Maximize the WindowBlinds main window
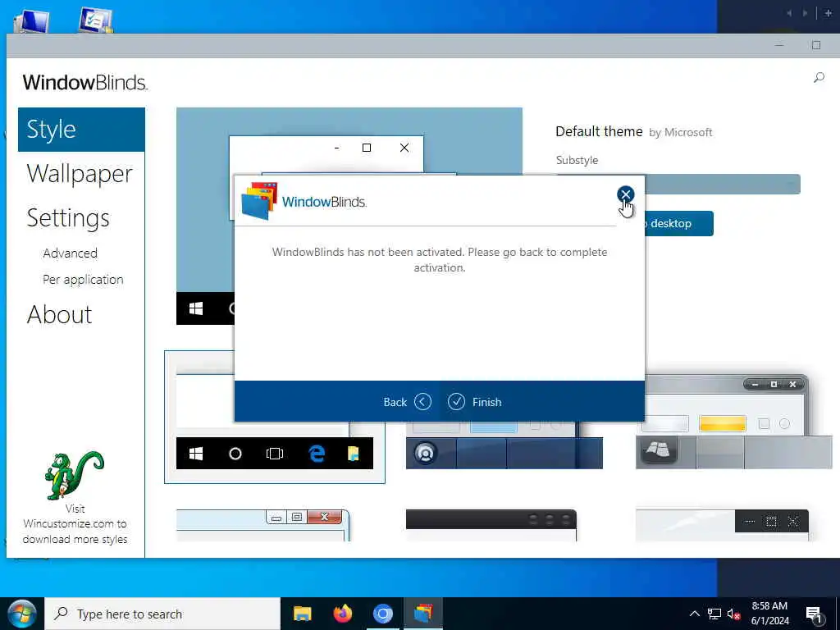Screen dimensions: 840x630 816,46
